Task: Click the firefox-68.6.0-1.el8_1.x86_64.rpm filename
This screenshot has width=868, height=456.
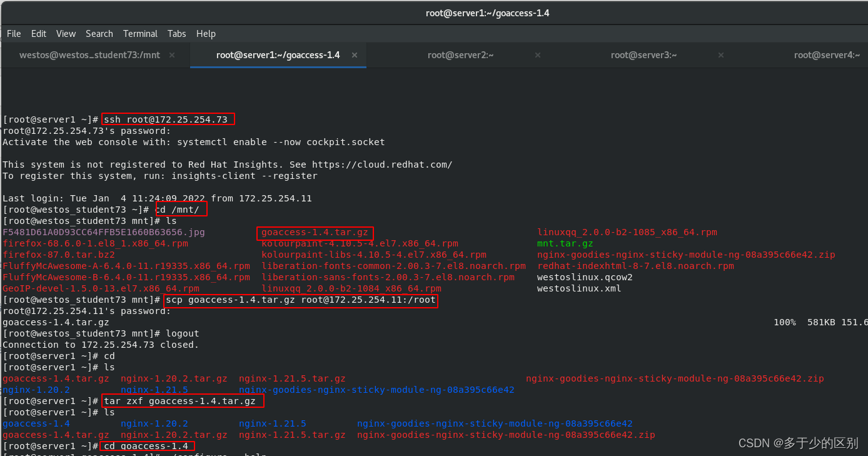Action: 95,243
